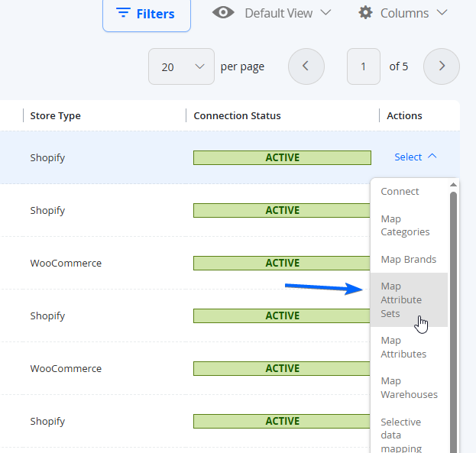The height and width of the screenshot is (453, 476).
Task: Expand the Columns dropdown
Action: [403, 13]
